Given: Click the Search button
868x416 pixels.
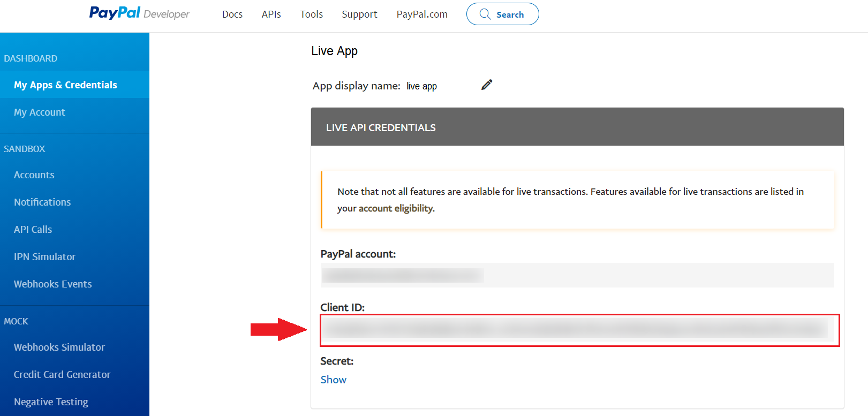Looking at the screenshot, I should click(x=502, y=14).
